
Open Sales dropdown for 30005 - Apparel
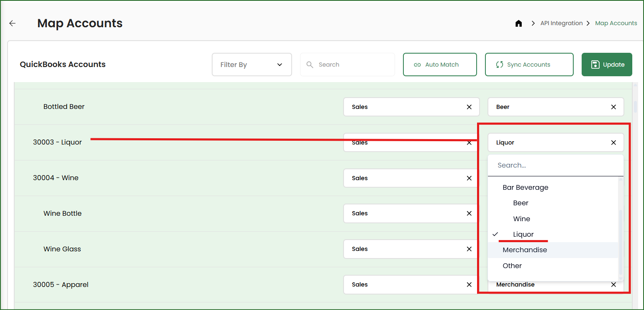[411, 285]
